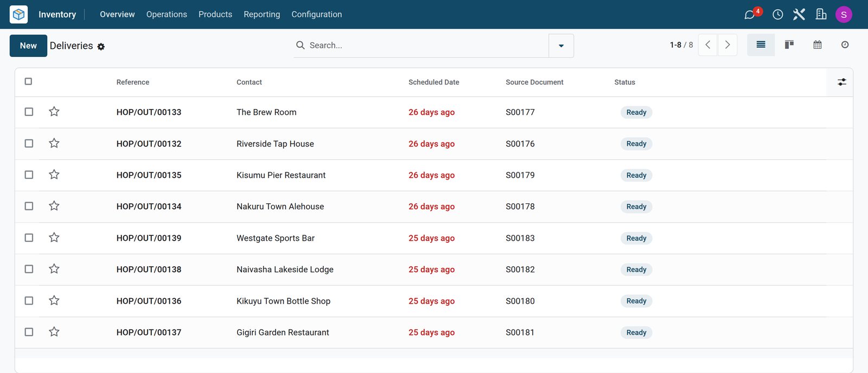Go to next page of records
868x373 pixels.
pos(727,45)
